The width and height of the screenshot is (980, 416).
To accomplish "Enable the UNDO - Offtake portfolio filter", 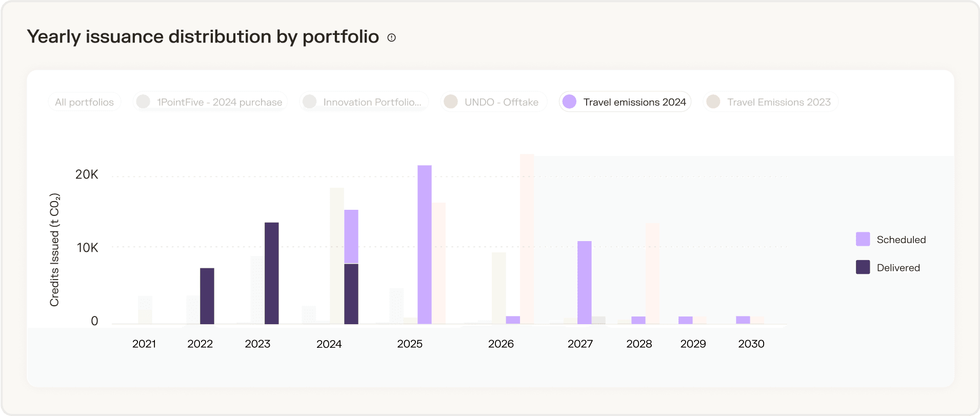I will click(493, 102).
